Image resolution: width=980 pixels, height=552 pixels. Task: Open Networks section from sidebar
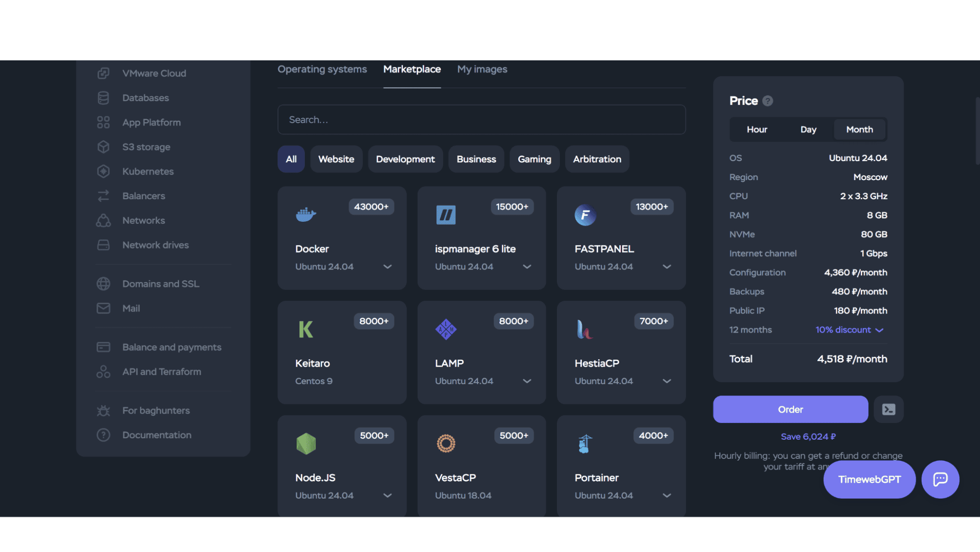144,220
